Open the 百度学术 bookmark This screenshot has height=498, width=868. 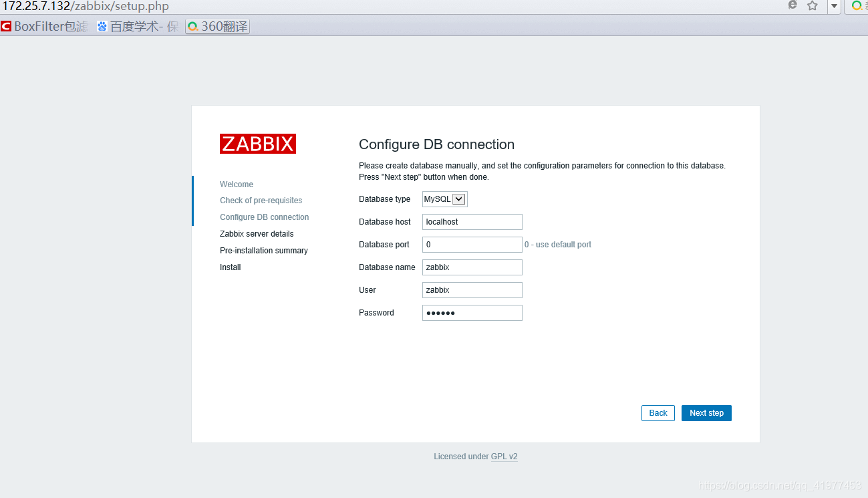click(x=138, y=27)
